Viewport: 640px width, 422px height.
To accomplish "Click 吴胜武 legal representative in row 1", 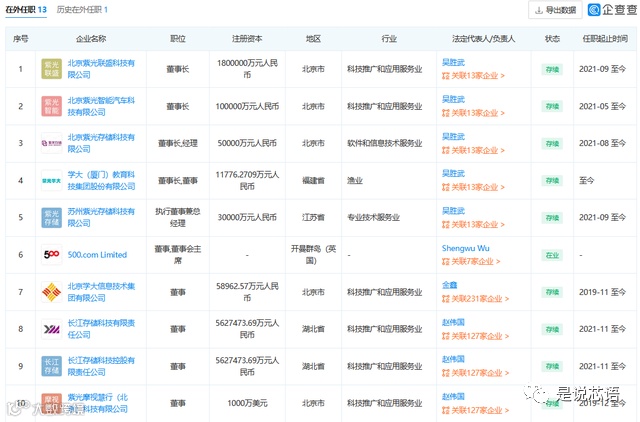I will coord(453,62).
